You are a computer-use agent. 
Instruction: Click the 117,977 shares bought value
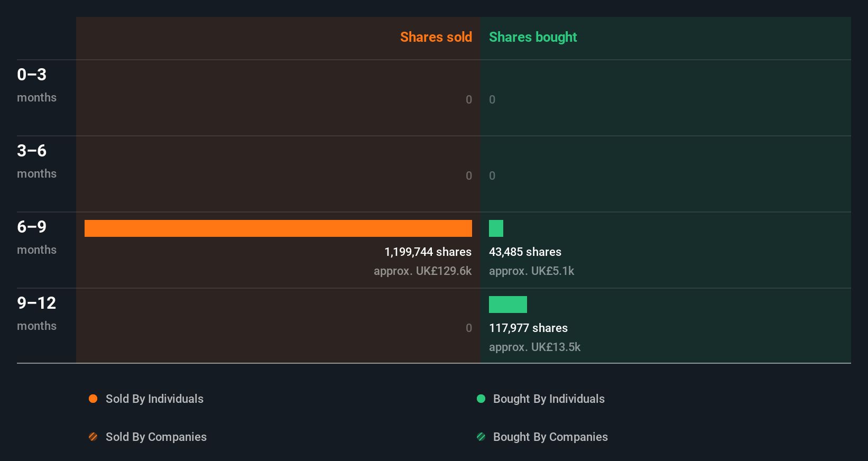pyautogui.click(x=528, y=328)
